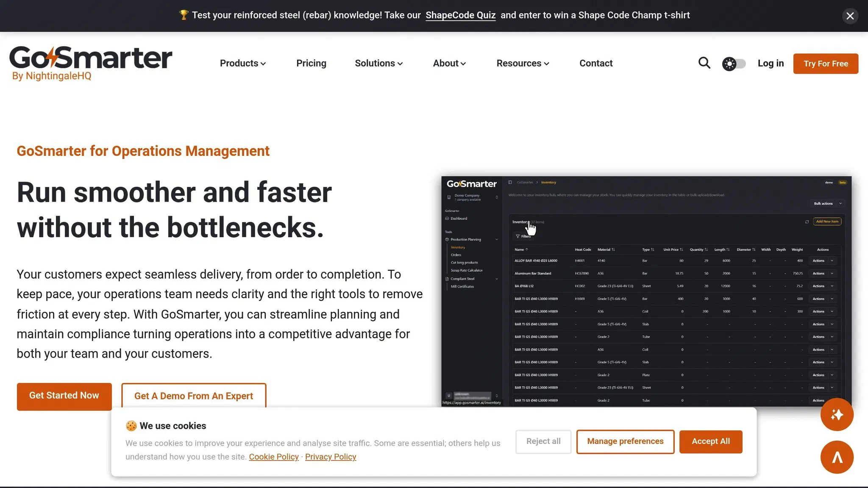This screenshot has height=488, width=868.
Task: Go to the Pricing menu item
Action: [311, 63]
